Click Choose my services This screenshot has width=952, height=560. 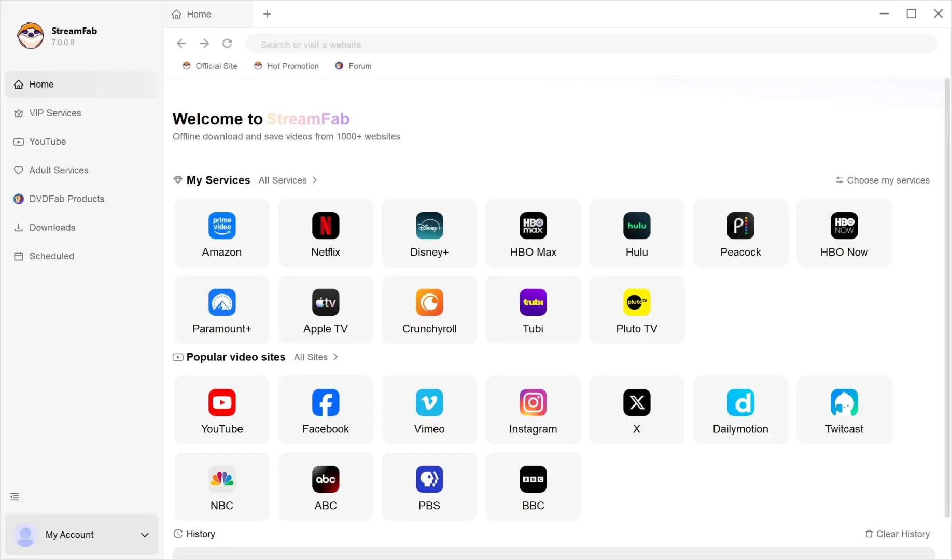pos(883,180)
